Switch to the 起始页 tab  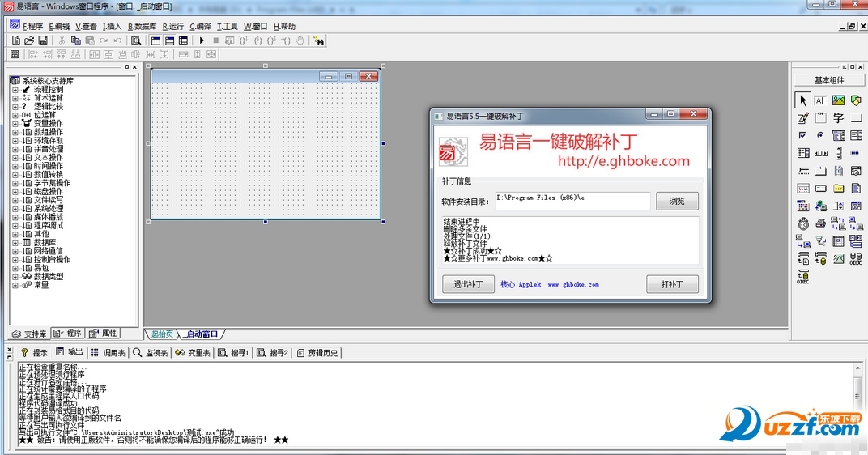pos(162,334)
